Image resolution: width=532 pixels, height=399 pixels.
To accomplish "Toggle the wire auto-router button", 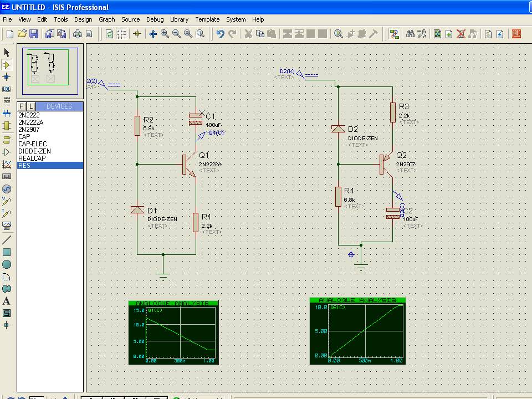I will 394,34.
